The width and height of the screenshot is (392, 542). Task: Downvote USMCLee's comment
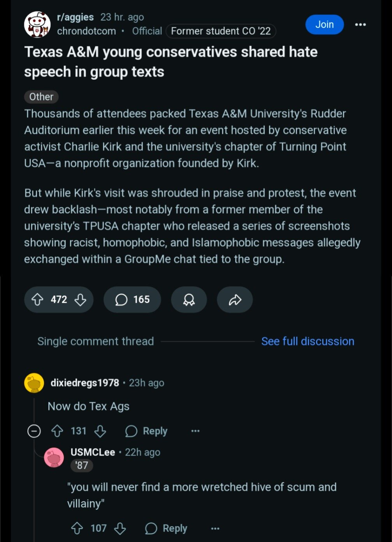pos(120,528)
